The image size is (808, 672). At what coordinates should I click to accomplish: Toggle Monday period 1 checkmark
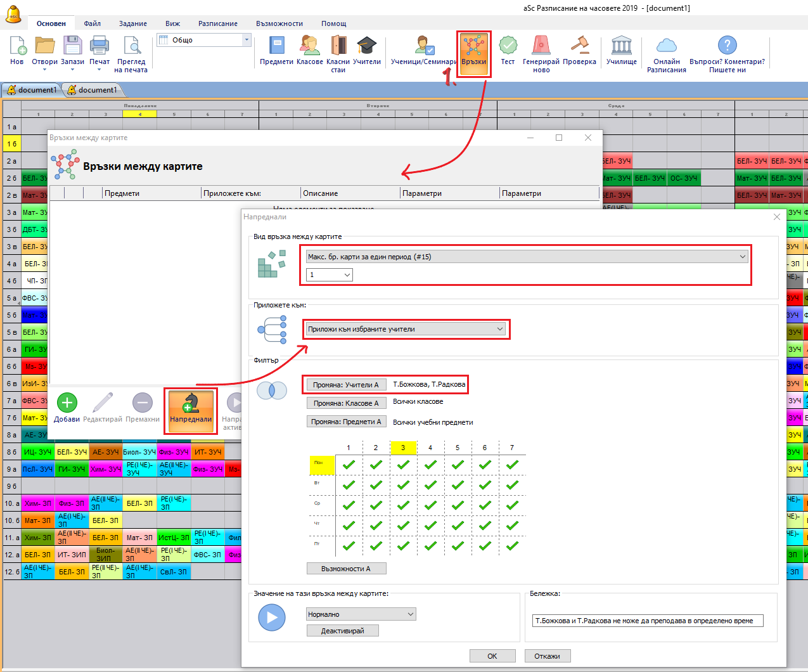349,465
